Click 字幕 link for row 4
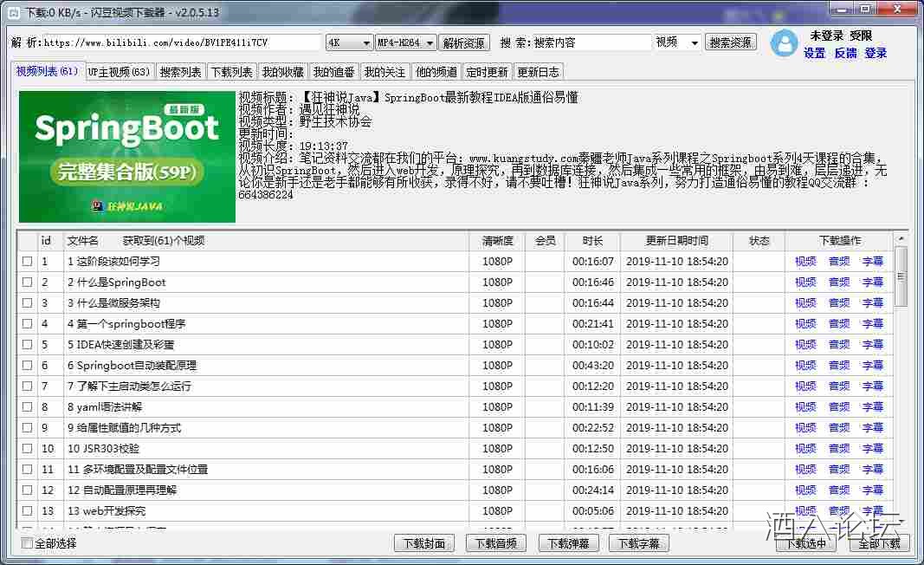Viewport: 924px width, 565px height. [872, 323]
